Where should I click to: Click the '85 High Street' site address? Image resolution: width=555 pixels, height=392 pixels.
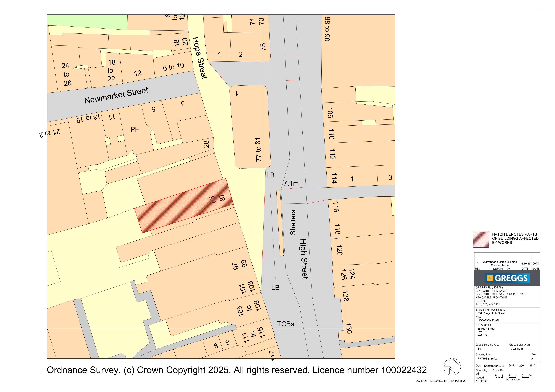486,329
